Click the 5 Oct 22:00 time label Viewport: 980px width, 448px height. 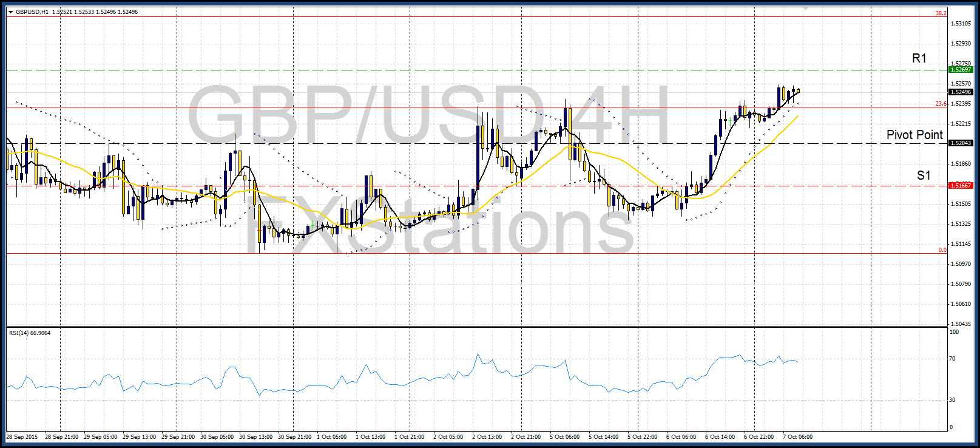[x=643, y=437]
